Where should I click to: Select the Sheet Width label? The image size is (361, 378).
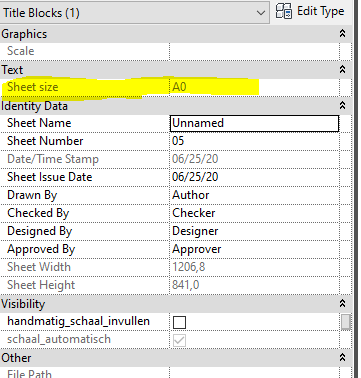[x=39, y=267]
